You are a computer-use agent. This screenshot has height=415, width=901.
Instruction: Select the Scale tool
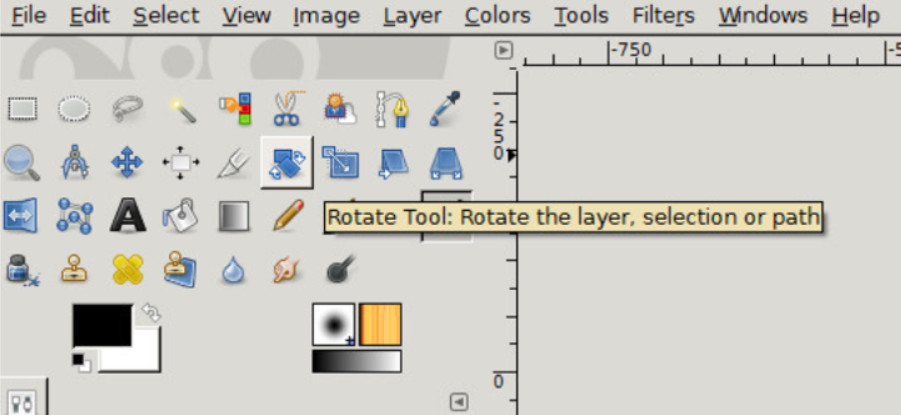(340, 162)
